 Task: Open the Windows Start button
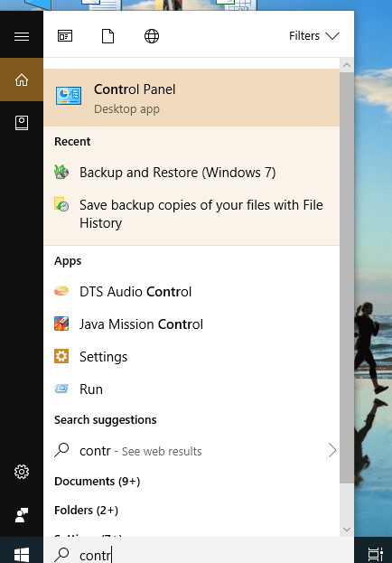22,553
